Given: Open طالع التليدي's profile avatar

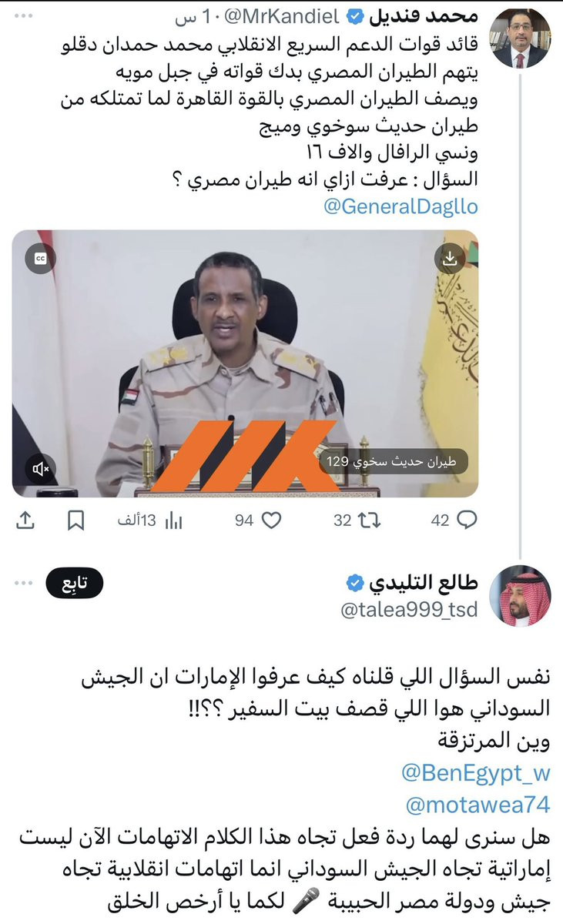Looking at the screenshot, I should 521,595.
